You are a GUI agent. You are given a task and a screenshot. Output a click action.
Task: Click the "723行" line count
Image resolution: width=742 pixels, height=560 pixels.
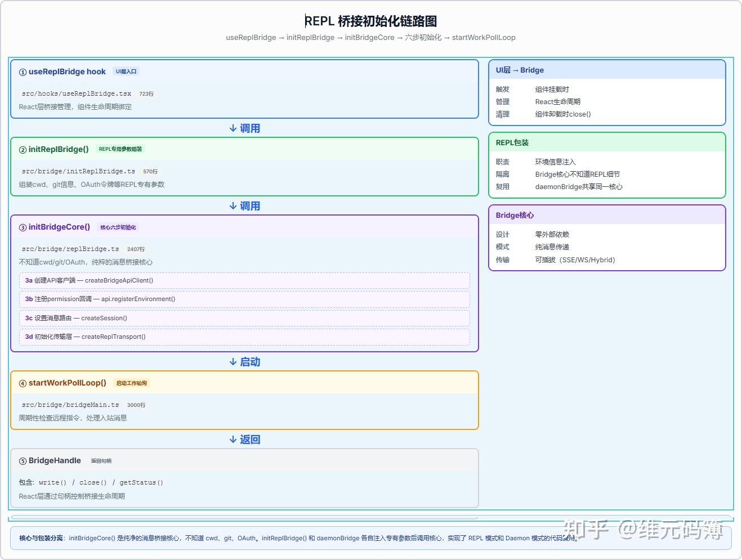[146, 94]
